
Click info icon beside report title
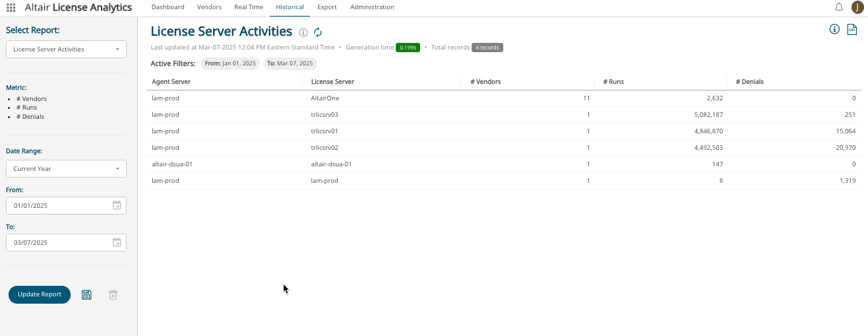pos(303,32)
